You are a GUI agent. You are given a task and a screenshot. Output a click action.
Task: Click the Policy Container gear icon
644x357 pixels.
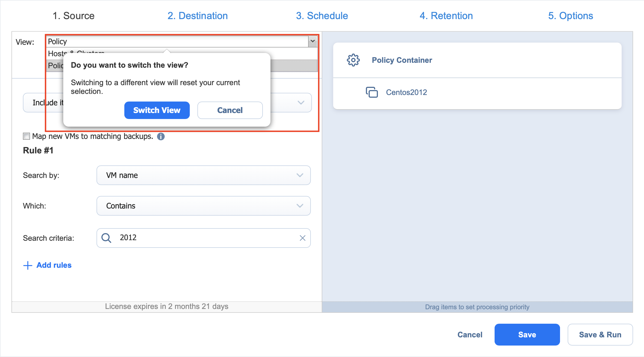tap(353, 60)
